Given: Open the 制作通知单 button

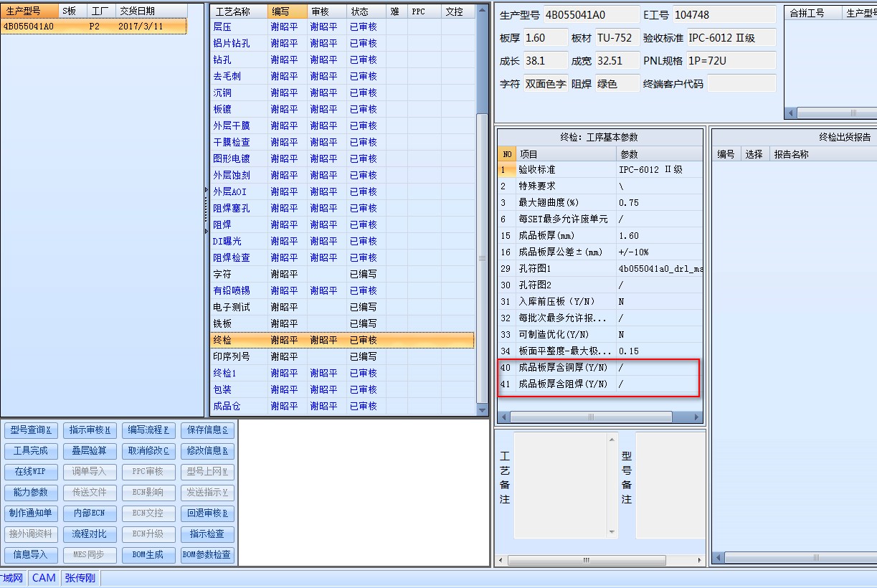Looking at the screenshot, I should (32, 513).
